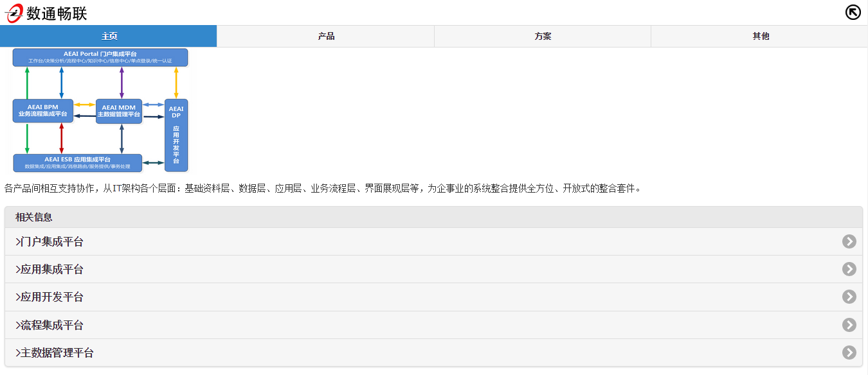Image resolution: width=868 pixels, height=375 pixels.
Task: Click the 数通畅联 site title text
Action: [x=57, y=13]
